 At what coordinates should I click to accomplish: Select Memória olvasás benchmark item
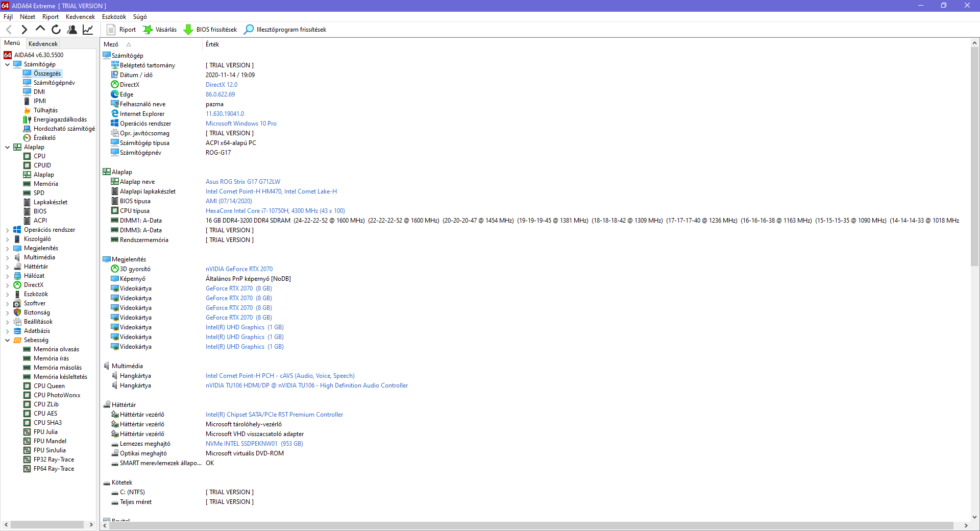tap(56, 349)
